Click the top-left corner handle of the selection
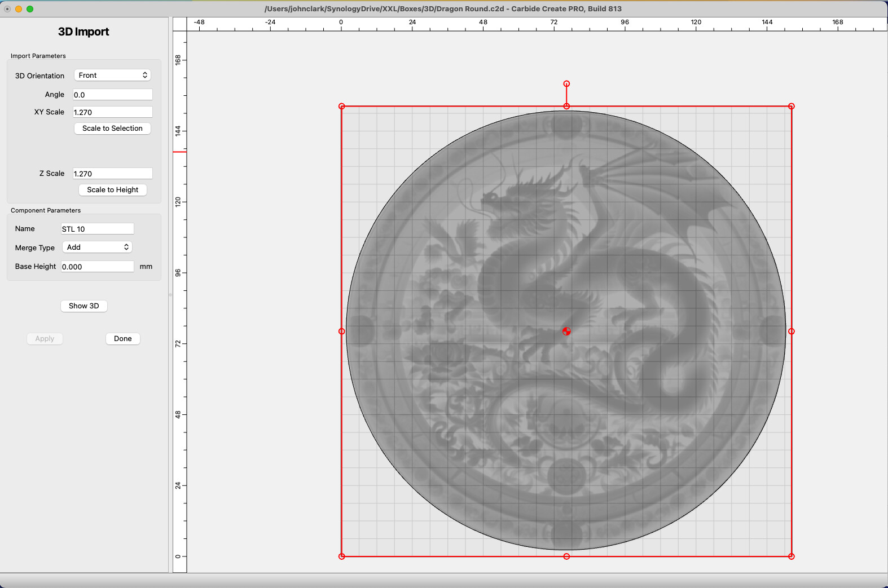The image size is (888, 588). [x=341, y=106]
